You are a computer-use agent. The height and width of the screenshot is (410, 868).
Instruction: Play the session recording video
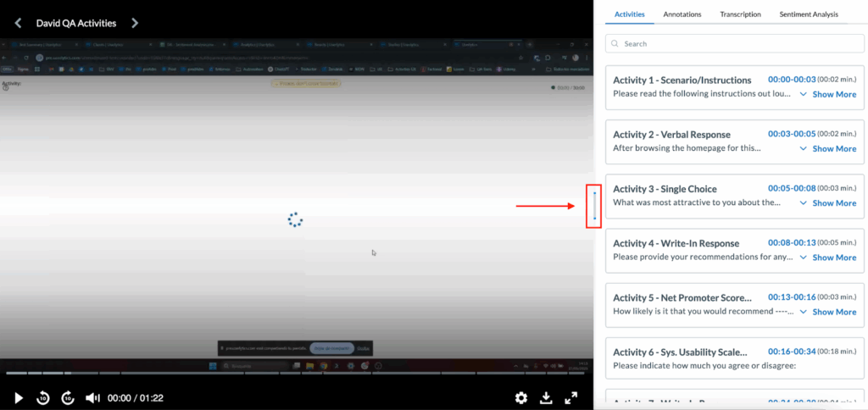[19, 397]
